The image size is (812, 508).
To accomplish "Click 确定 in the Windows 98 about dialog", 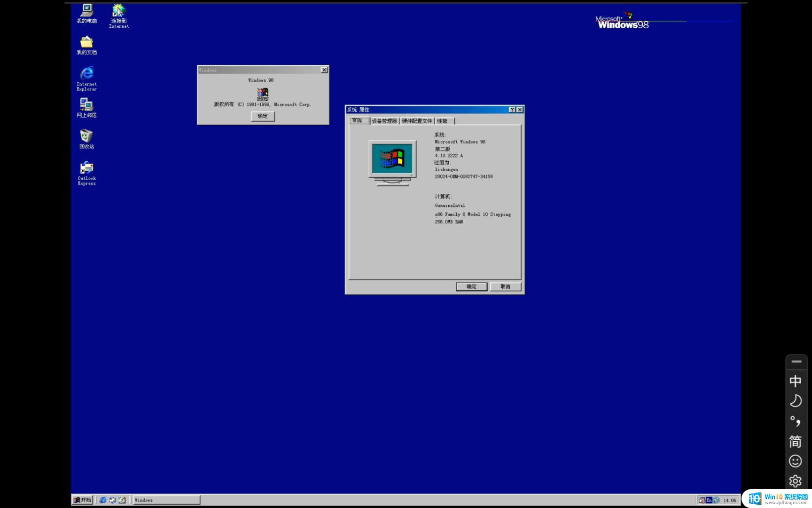I will coord(263,116).
